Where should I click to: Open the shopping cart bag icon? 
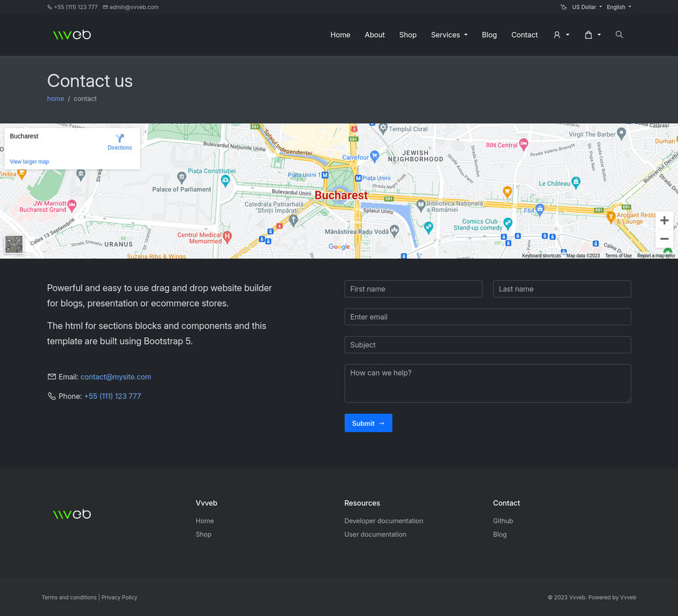[x=589, y=34]
